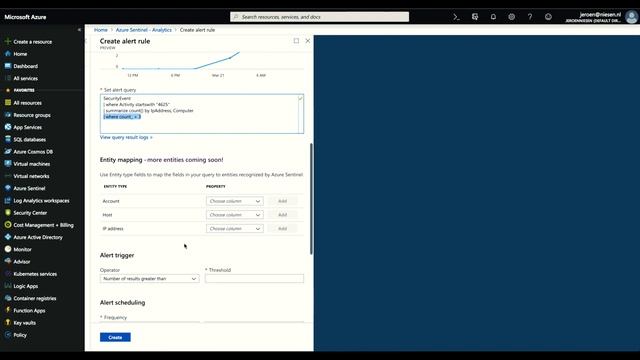Open View query result logs link
Screen dimensions: 640x360
click(x=126, y=137)
